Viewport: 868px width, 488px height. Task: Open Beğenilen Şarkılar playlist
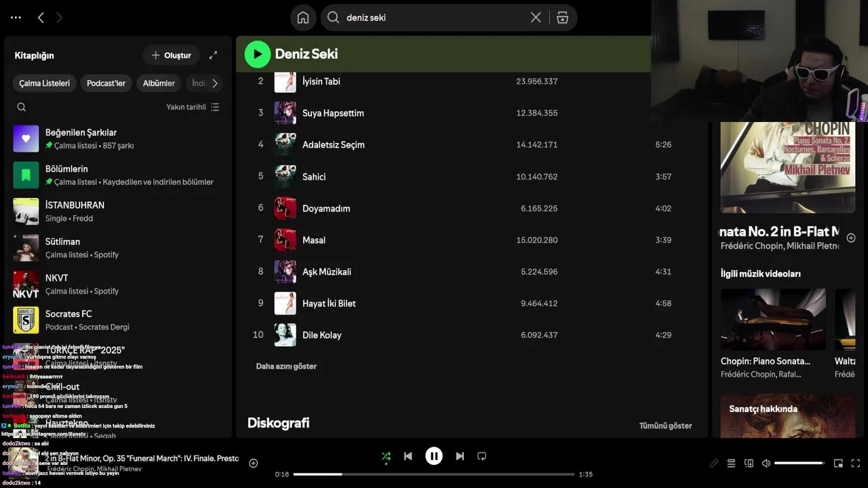(118, 138)
